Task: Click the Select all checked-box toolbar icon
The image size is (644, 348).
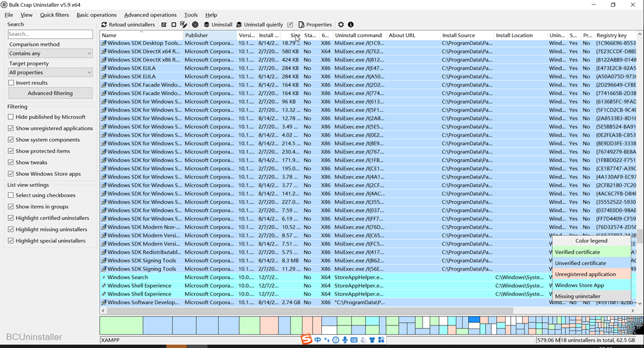Action: (x=164, y=25)
